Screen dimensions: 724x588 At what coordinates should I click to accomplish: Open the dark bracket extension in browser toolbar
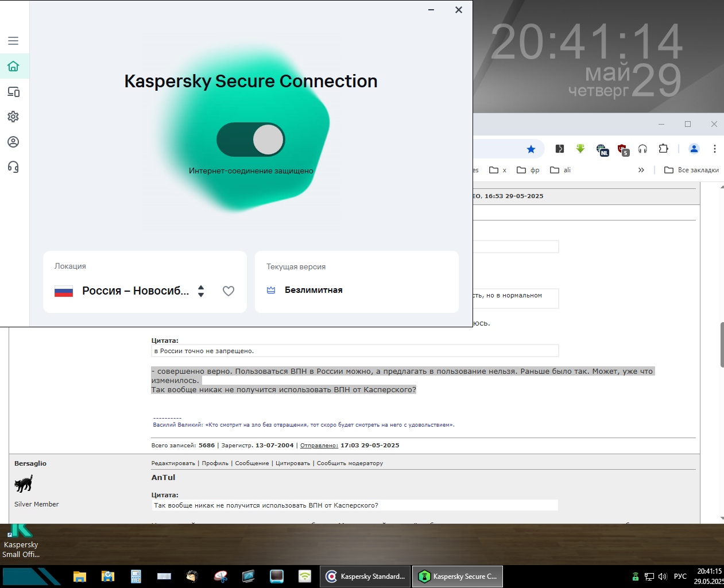560,149
